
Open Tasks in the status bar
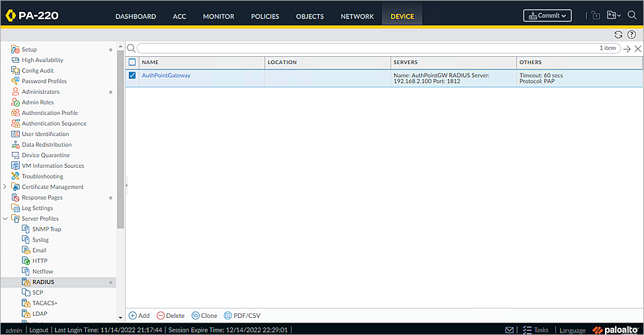(x=536, y=330)
